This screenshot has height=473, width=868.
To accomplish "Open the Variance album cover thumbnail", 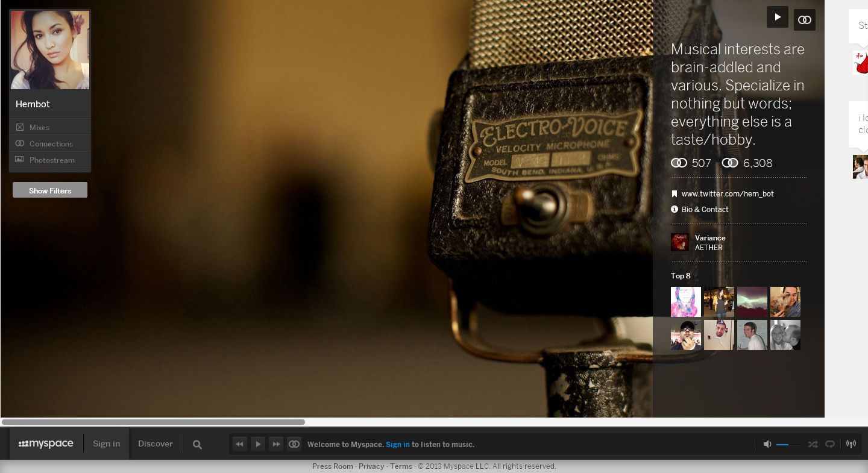I will (680, 242).
